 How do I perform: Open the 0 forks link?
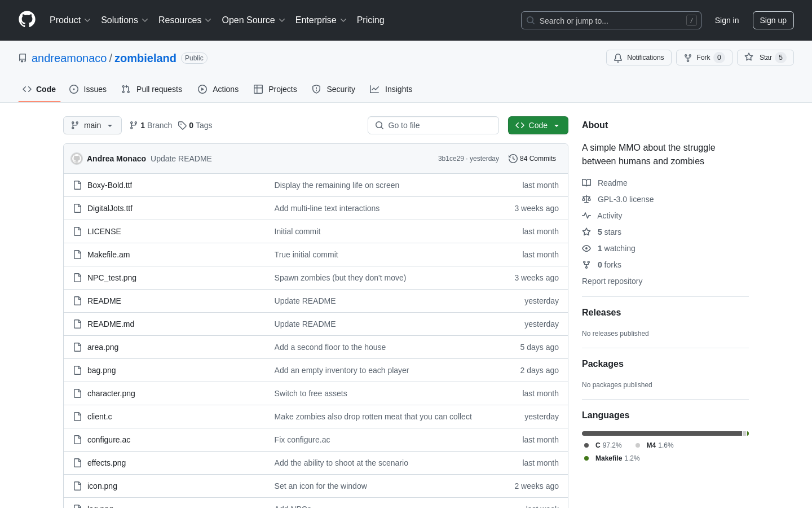[x=609, y=265]
